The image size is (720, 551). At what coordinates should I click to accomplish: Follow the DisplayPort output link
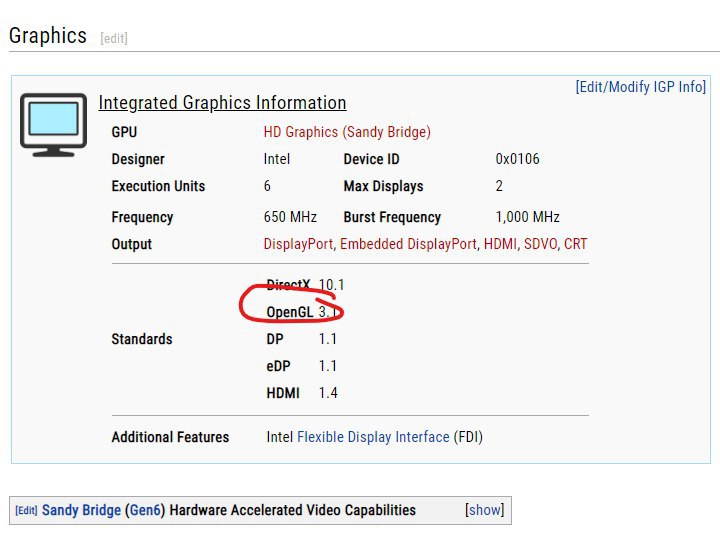[x=298, y=244]
